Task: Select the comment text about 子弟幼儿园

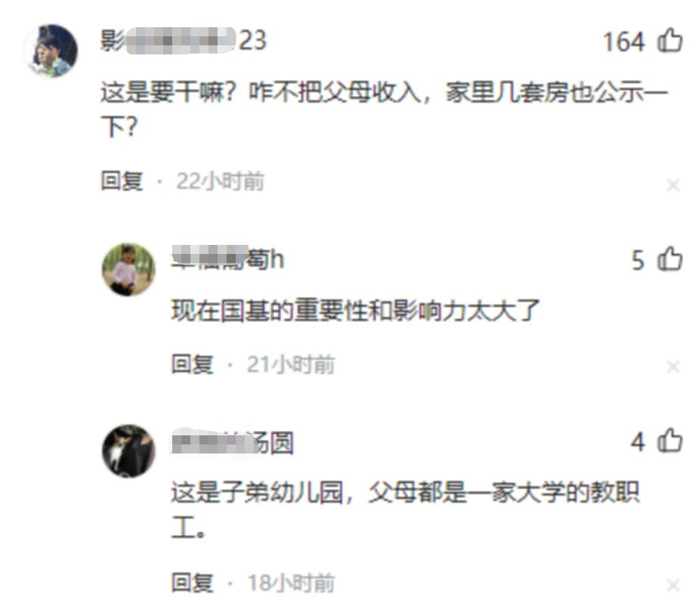Action: pos(406,509)
